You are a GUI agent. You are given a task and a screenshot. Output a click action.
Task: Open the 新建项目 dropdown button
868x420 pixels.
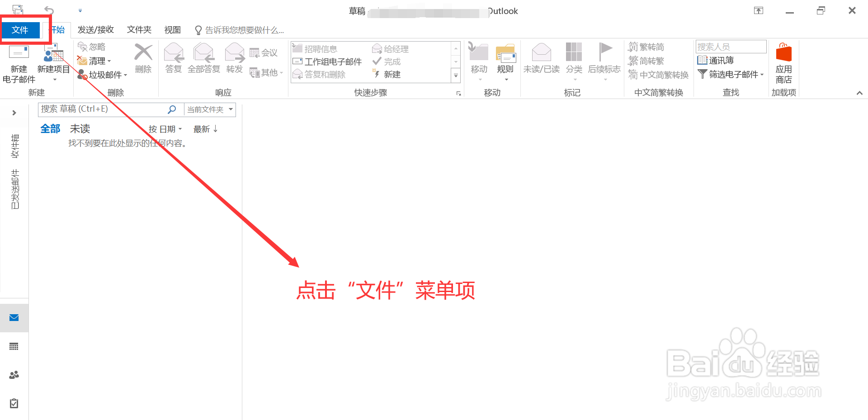pyautogui.click(x=54, y=63)
